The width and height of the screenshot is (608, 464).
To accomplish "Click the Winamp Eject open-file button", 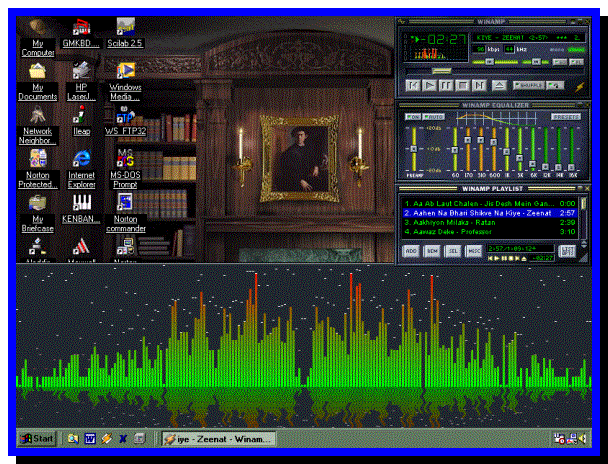I will tap(499, 85).
